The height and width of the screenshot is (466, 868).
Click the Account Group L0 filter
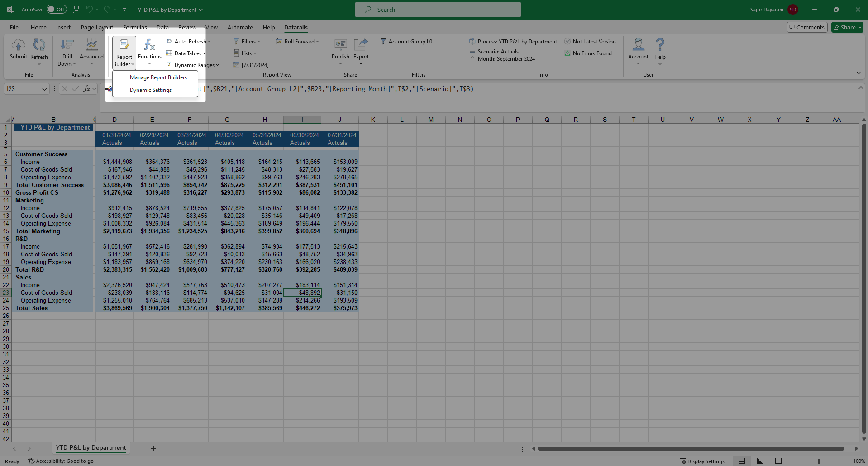tap(406, 42)
